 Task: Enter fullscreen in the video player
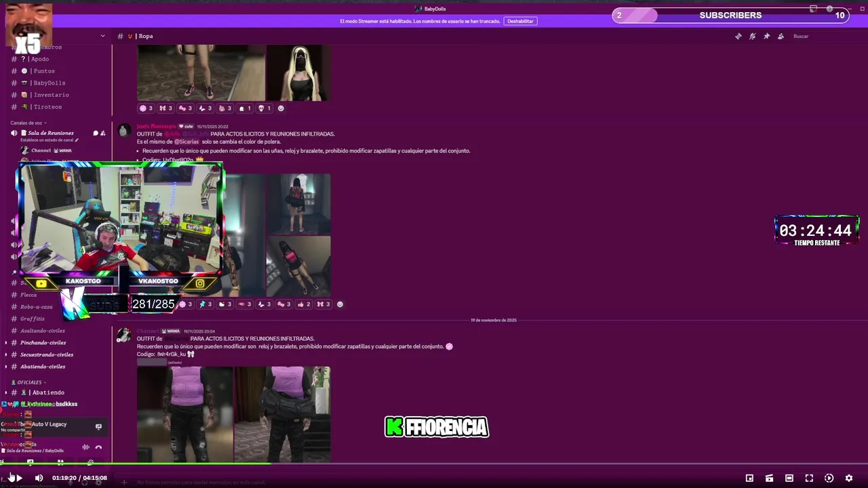(x=809, y=478)
